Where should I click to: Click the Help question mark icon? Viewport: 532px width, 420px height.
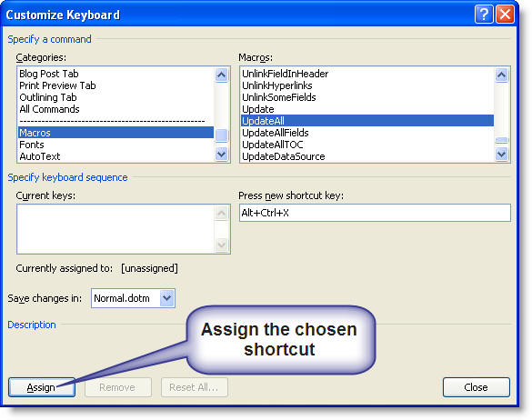(x=484, y=15)
